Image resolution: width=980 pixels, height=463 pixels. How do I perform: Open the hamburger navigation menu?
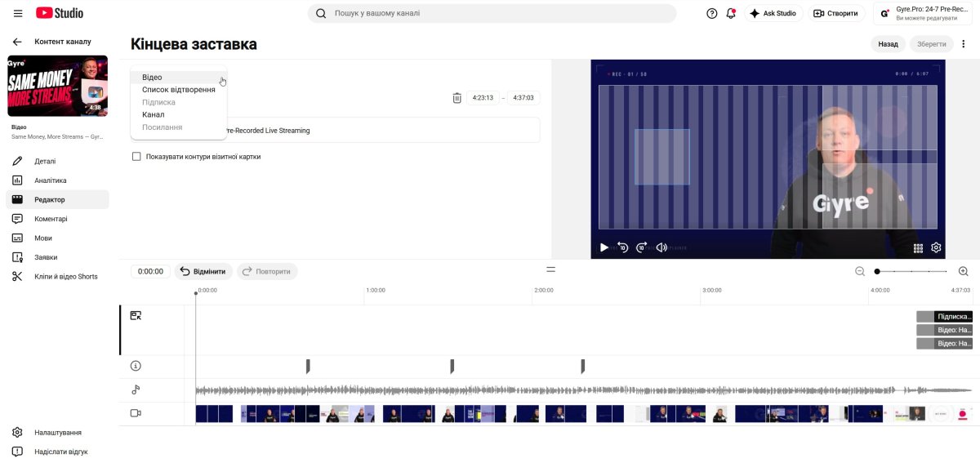[x=18, y=13]
